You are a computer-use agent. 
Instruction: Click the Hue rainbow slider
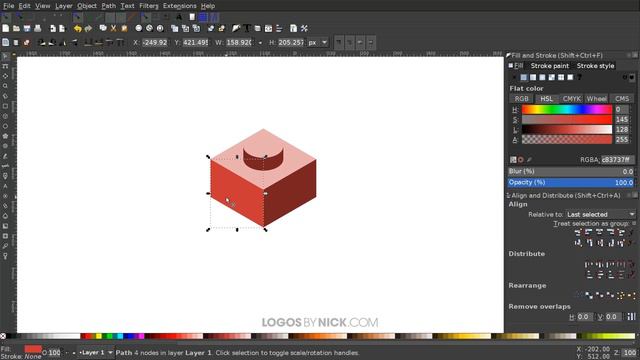click(x=567, y=109)
